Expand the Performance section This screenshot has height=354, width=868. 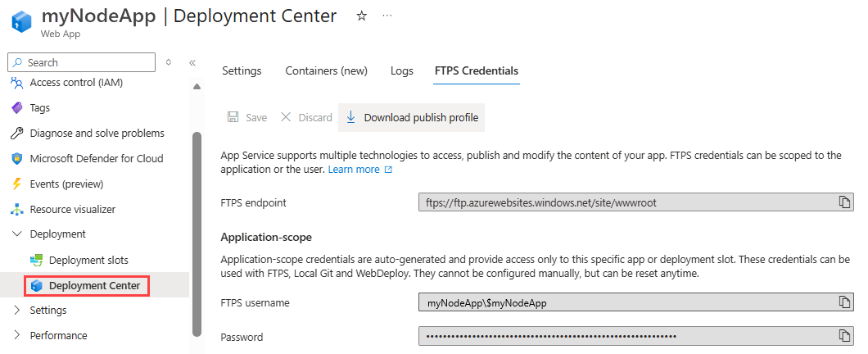click(18, 335)
